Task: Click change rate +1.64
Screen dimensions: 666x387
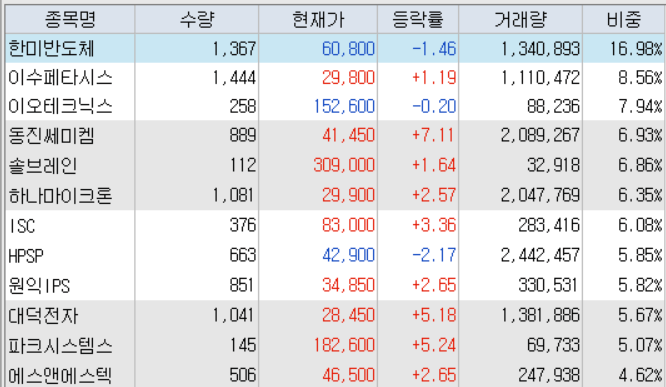Action: click(434, 165)
